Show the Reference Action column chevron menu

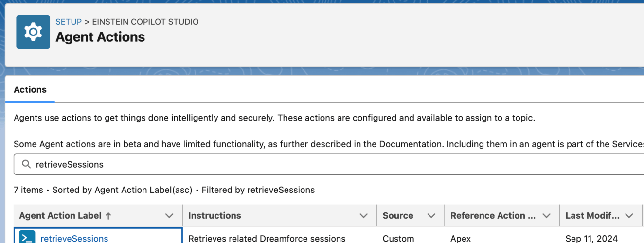(546, 216)
